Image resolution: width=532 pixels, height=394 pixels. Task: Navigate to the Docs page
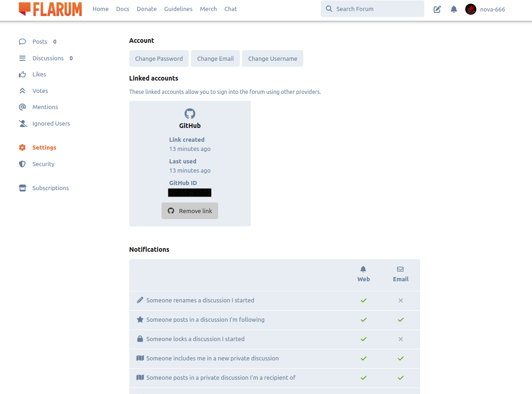click(x=122, y=9)
